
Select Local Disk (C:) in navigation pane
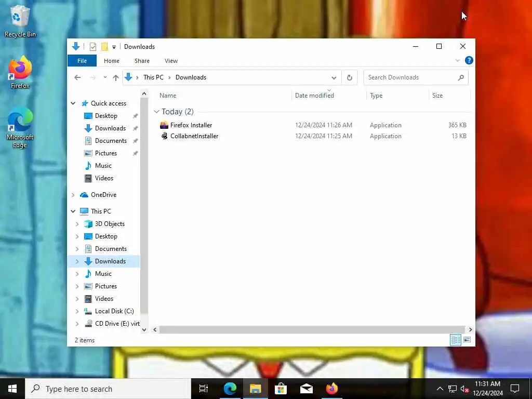pos(114,311)
